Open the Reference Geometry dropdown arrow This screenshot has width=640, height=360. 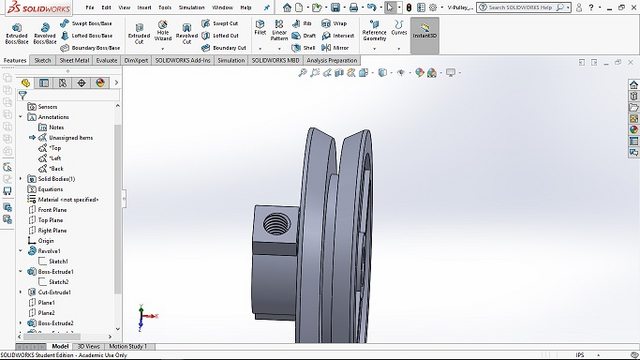tap(374, 49)
